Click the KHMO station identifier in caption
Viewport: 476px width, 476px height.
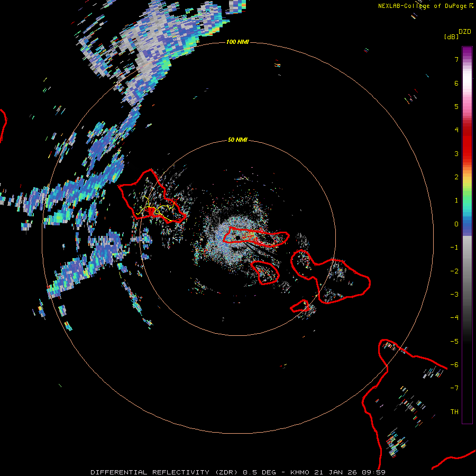300,472
